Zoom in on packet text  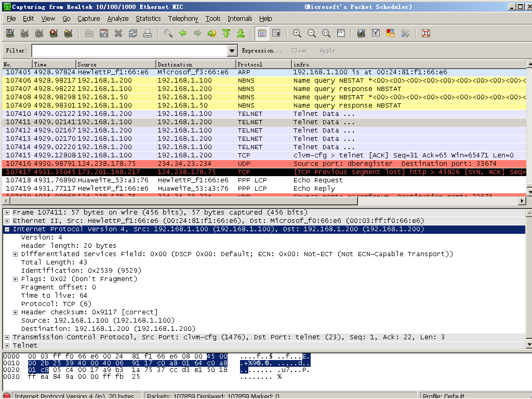point(297,33)
